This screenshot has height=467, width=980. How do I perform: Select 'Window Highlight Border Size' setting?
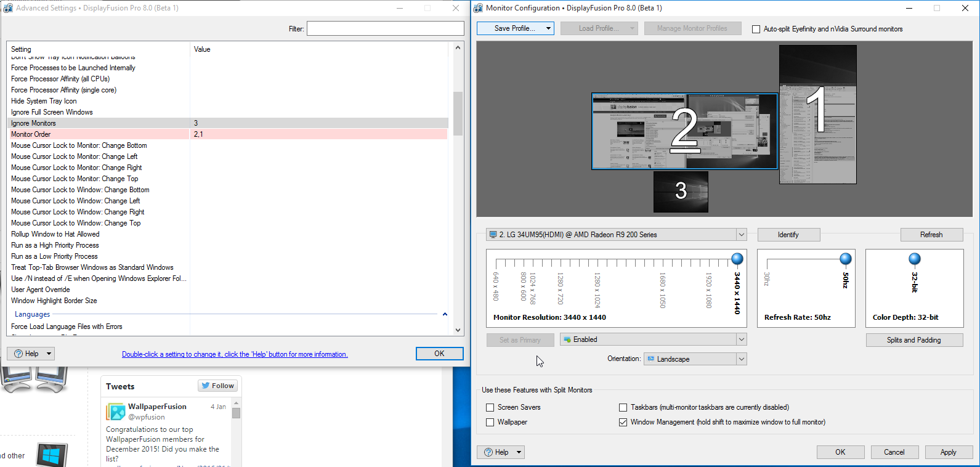(229, 301)
